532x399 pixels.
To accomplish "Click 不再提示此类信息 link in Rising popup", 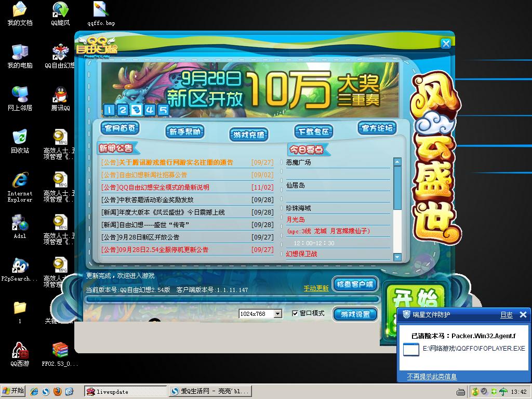I will (x=432, y=376).
